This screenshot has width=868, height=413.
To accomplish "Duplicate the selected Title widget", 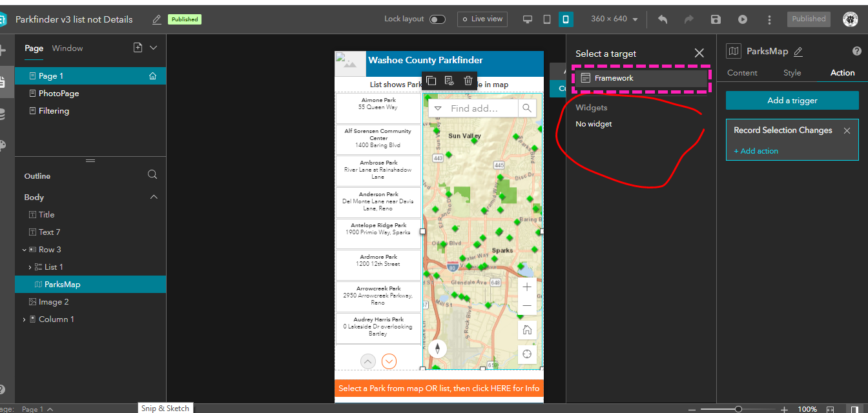I will tap(431, 79).
